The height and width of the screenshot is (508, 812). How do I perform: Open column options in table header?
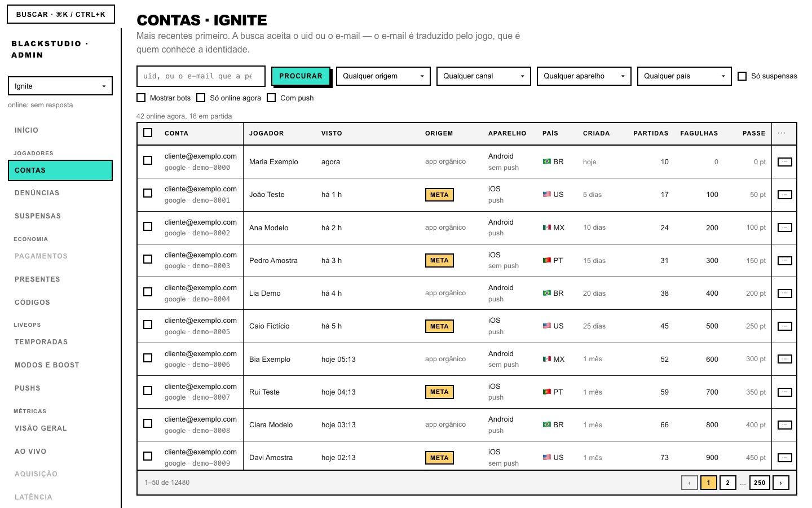(782, 133)
